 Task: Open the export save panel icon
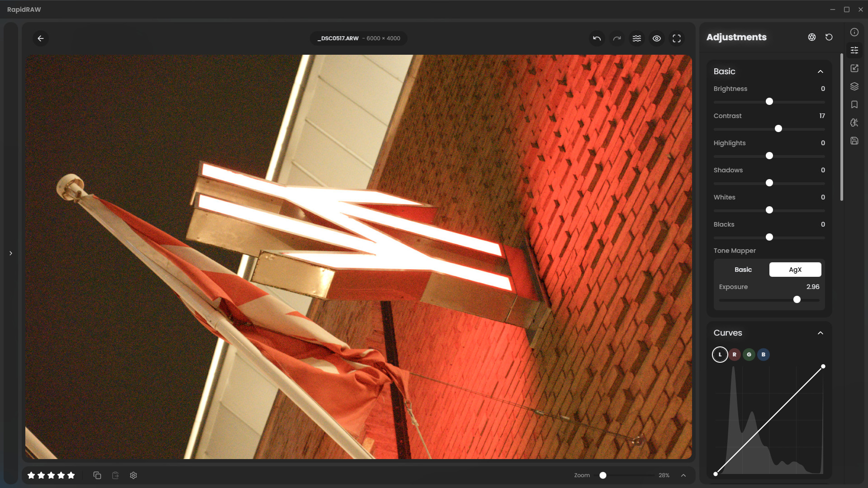854,141
